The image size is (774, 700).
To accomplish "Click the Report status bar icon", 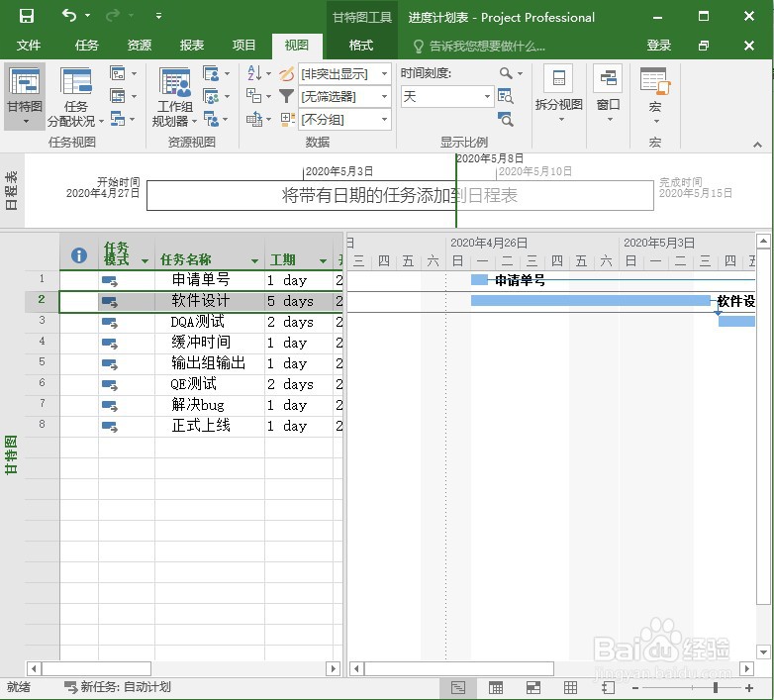I will click(x=608, y=687).
